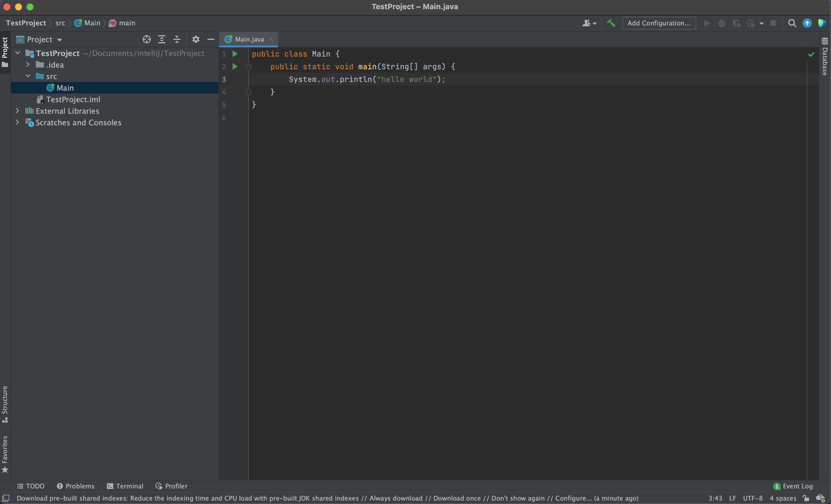831x504 pixels.
Task: Click the Expand All icon in Project panel
Action: pyautogui.click(x=162, y=40)
